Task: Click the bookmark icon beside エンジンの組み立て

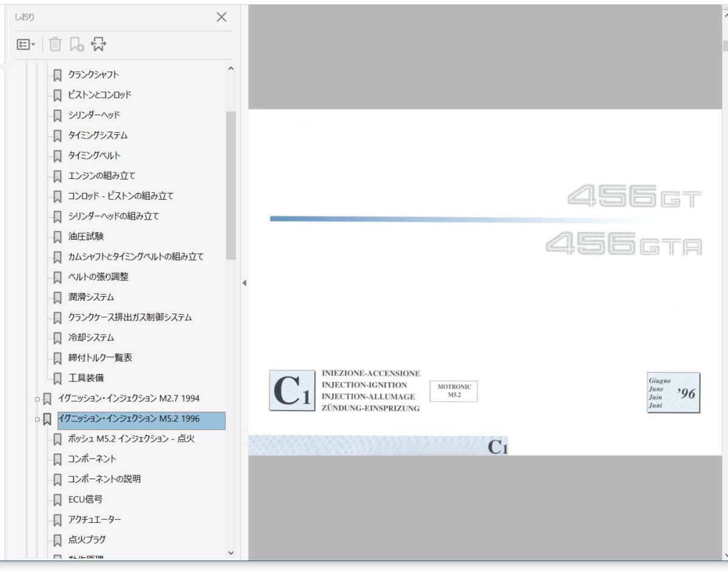Action: pyautogui.click(x=58, y=176)
